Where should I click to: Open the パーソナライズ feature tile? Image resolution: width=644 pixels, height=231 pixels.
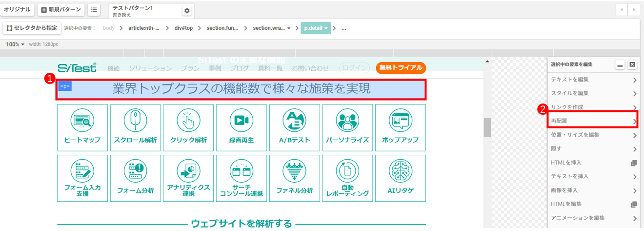pos(347,127)
